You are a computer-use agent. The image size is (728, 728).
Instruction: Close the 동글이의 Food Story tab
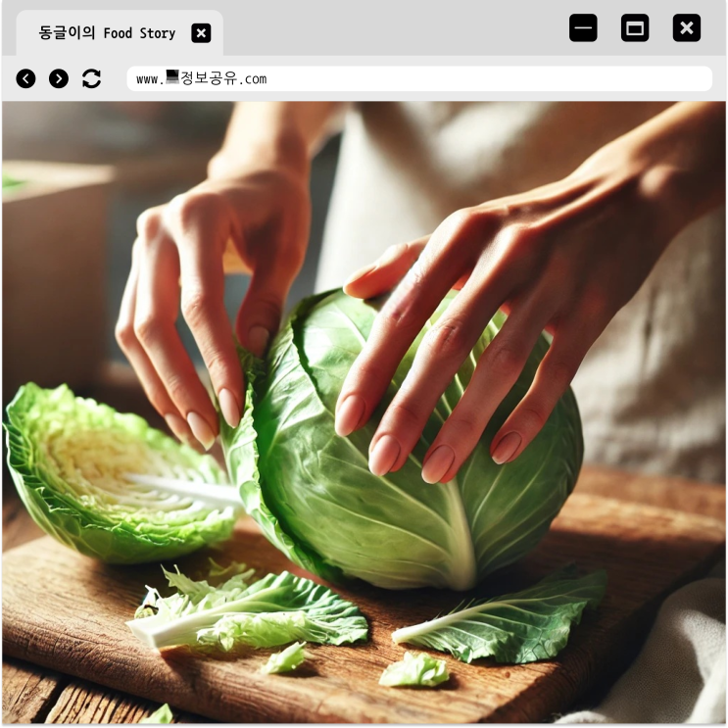[201, 33]
